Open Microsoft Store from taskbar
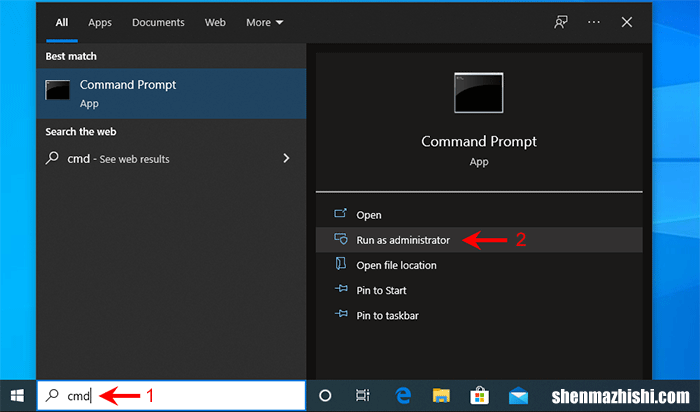Screen dimensions: 700x412 [x=479, y=395]
